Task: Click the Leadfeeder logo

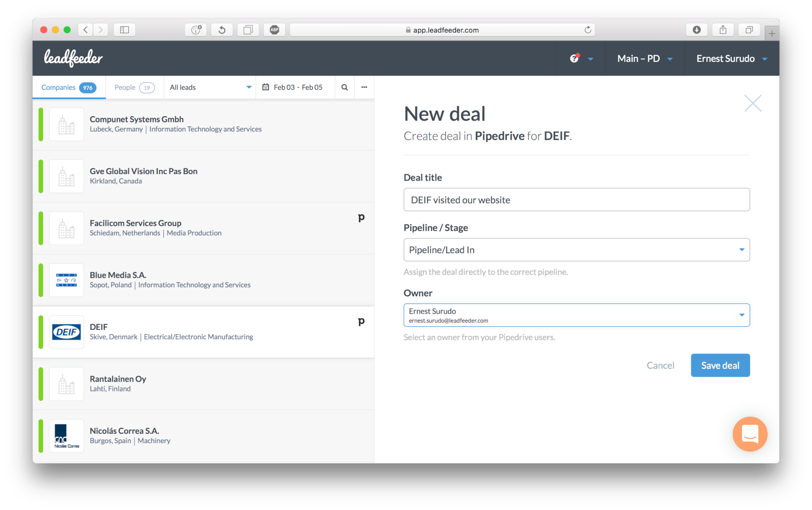Action: 73,58
